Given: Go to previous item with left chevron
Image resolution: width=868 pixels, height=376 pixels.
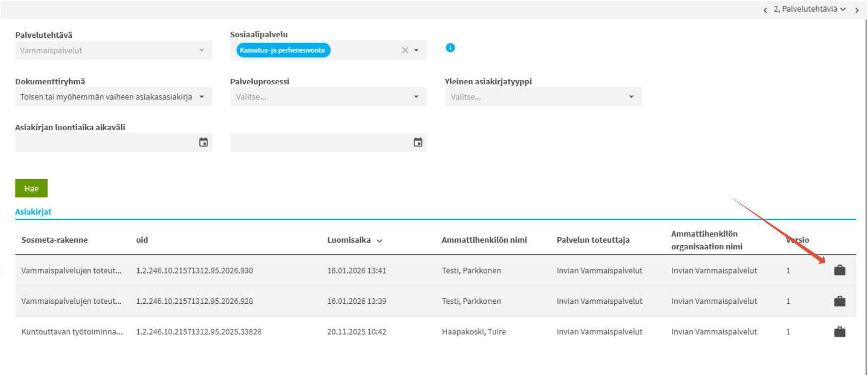Looking at the screenshot, I should pyautogui.click(x=765, y=10).
